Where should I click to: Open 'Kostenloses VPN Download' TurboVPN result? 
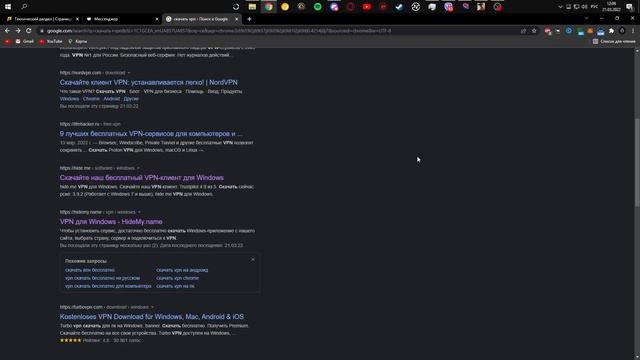tap(152, 316)
